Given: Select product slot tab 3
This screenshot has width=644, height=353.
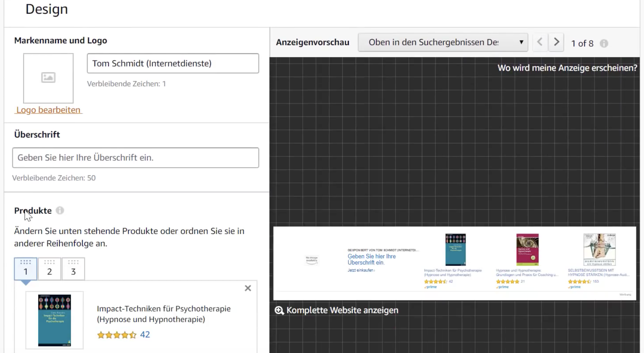Looking at the screenshot, I should [x=73, y=269].
